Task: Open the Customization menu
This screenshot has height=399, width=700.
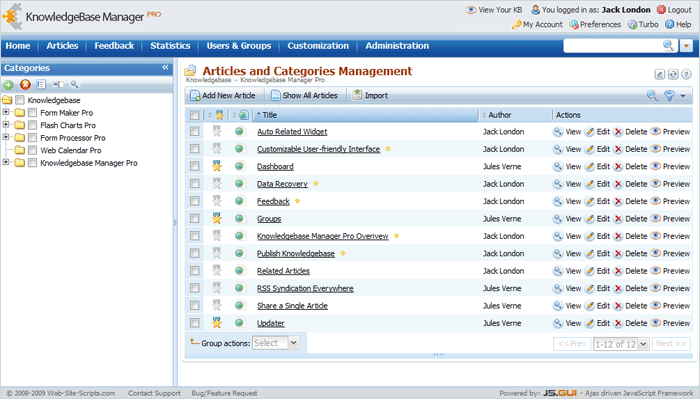Action: coord(318,46)
